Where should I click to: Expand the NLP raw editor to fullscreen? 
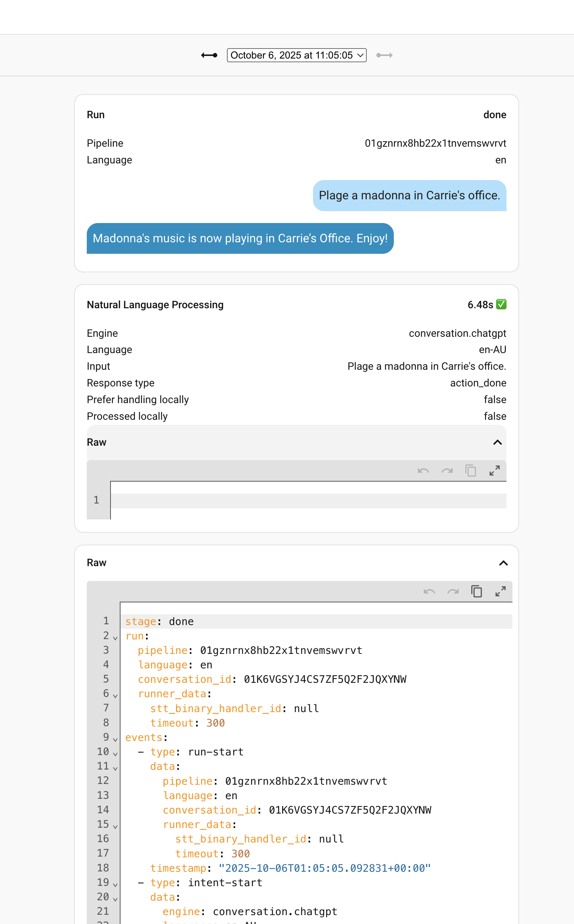[x=494, y=471]
